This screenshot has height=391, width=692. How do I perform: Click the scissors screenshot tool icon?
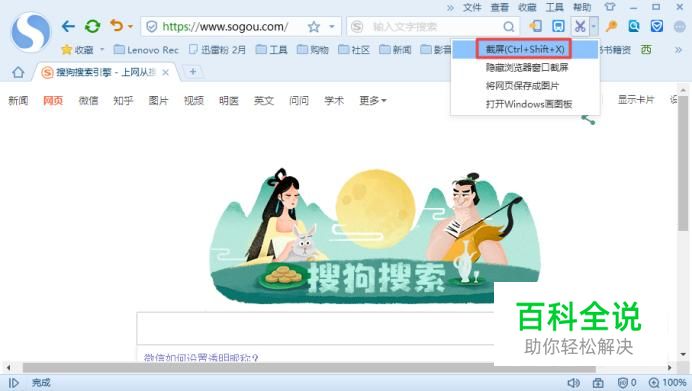(580, 26)
